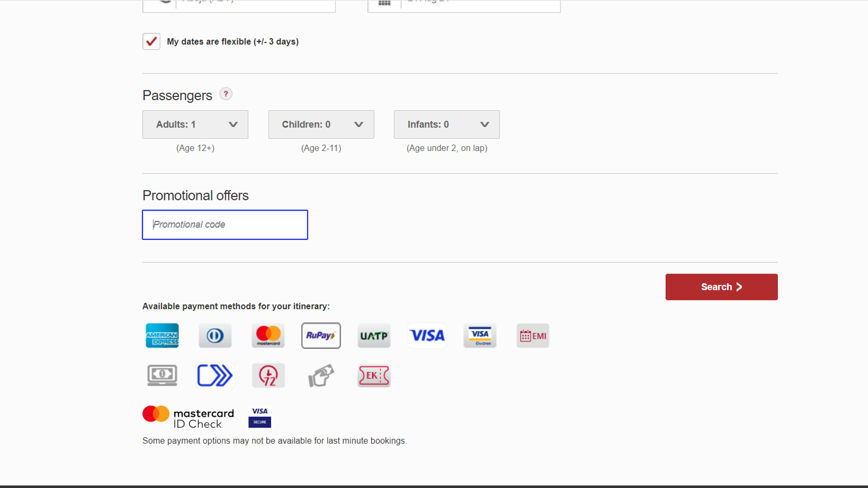The width and height of the screenshot is (868, 488).
Task: Click the "(Age under 2, on lap)" text
Action: [447, 148]
